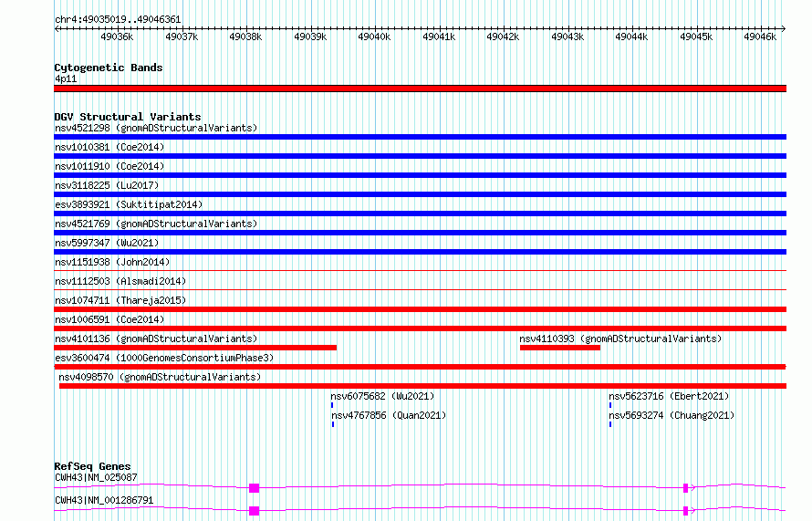Select the large magenta exon of NM_001286791
Viewport: 812px width, 521px height.
coord(254,511)
